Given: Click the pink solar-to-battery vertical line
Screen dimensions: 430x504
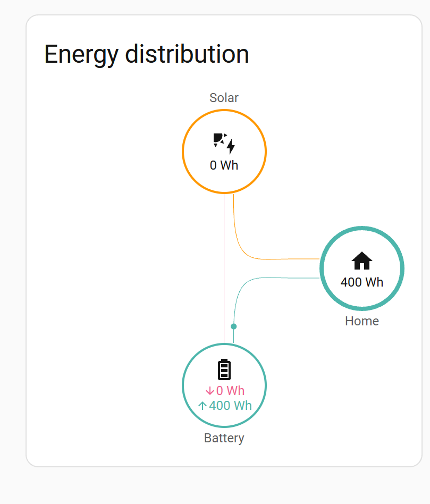Looking at the screenshot, I should (x=224, y=268).
